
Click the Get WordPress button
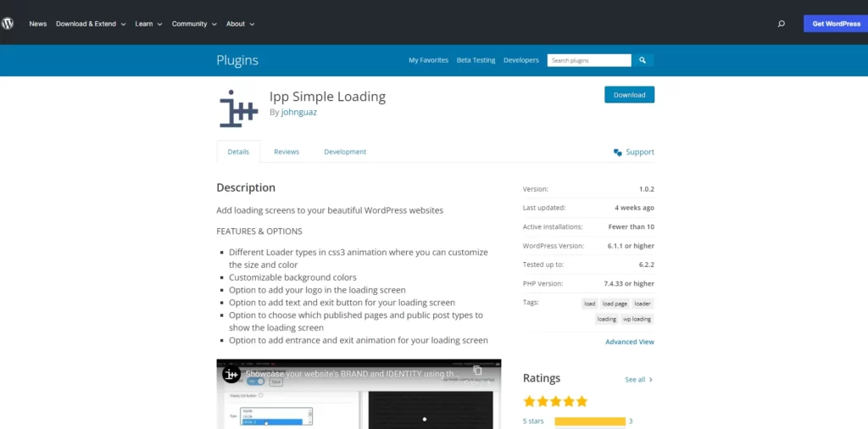836,24
